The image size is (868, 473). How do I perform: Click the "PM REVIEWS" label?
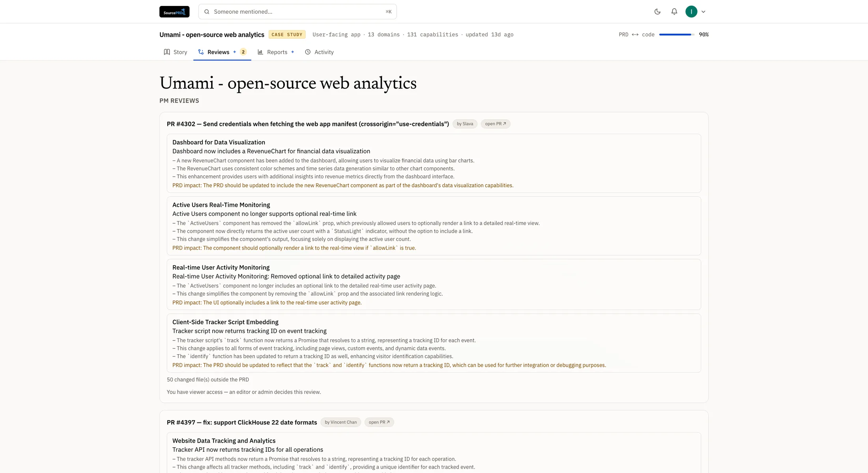pyautogui.click(x=179, y=101)
